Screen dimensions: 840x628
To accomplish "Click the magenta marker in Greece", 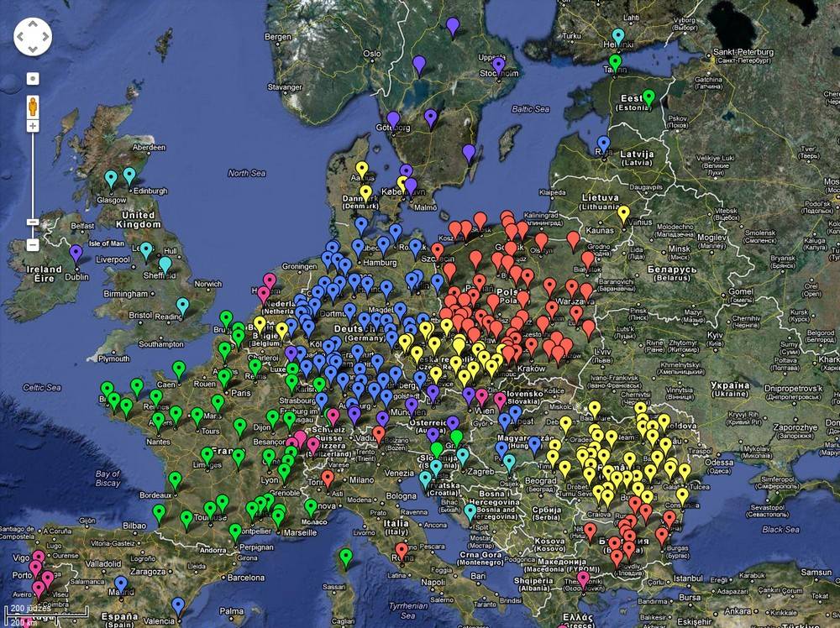I will pos(584,578).
